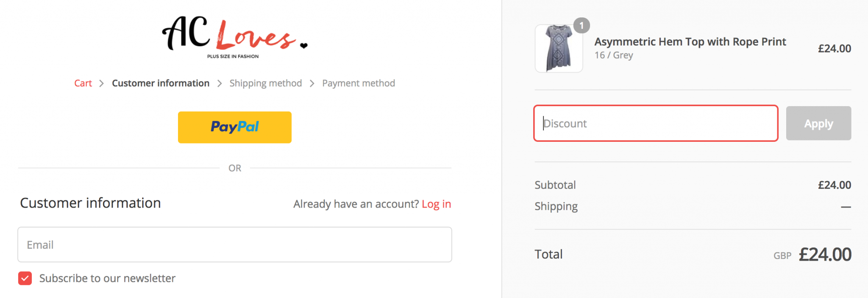Click the small heart icon beside the logo

[303, 45]
